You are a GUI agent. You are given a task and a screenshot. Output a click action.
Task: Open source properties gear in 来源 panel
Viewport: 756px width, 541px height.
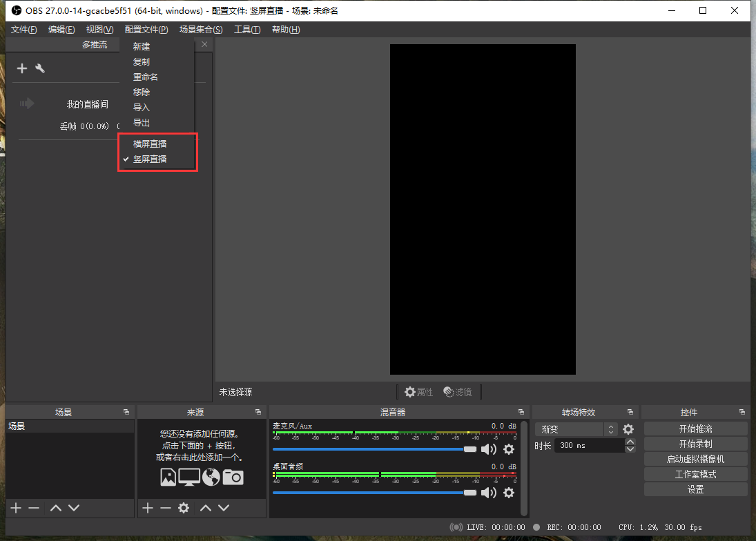coord(184,508)
